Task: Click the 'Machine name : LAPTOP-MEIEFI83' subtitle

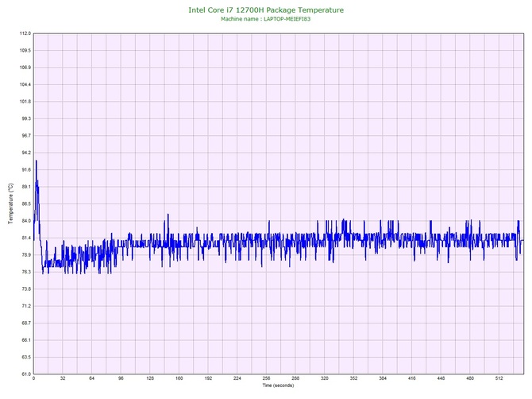Action: [266, 19]
